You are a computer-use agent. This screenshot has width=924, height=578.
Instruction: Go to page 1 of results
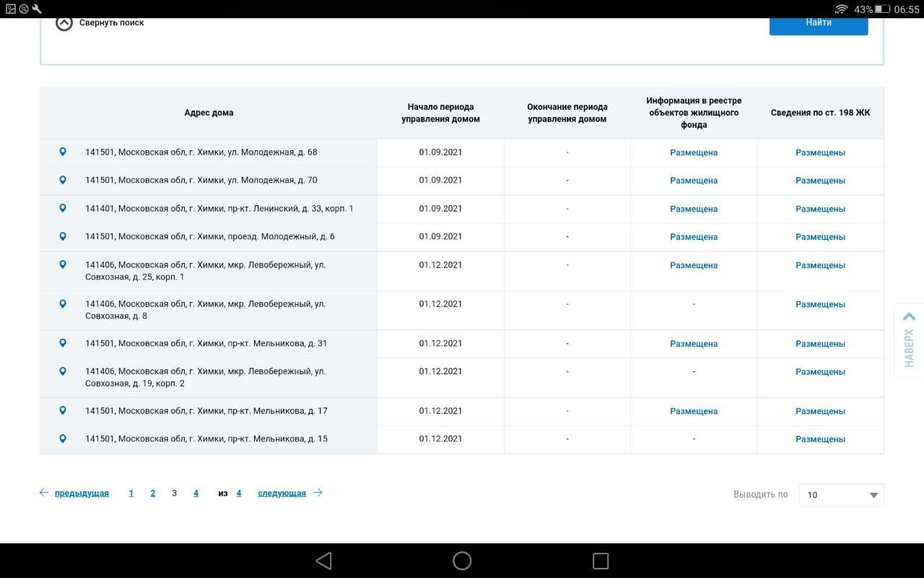[131, 493]
